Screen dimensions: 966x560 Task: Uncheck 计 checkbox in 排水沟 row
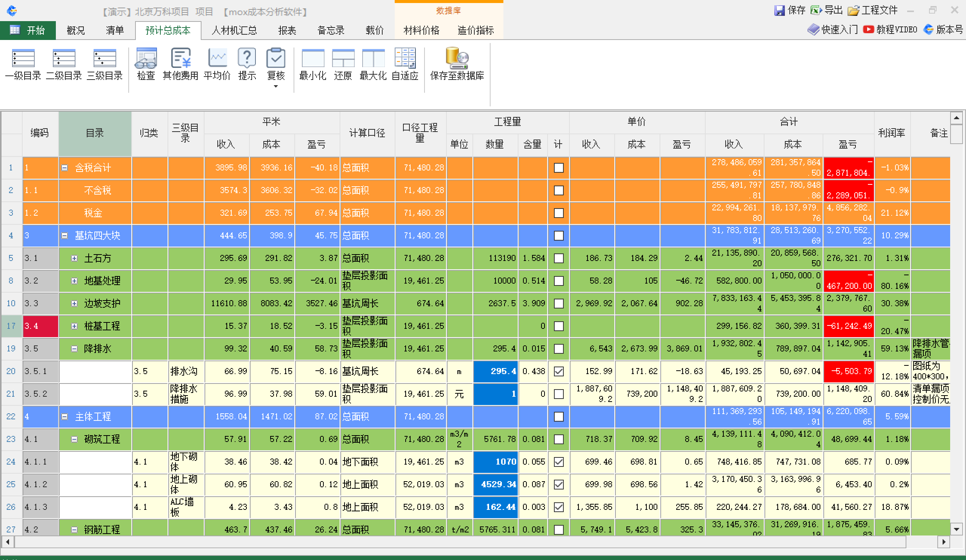[558, 371]
